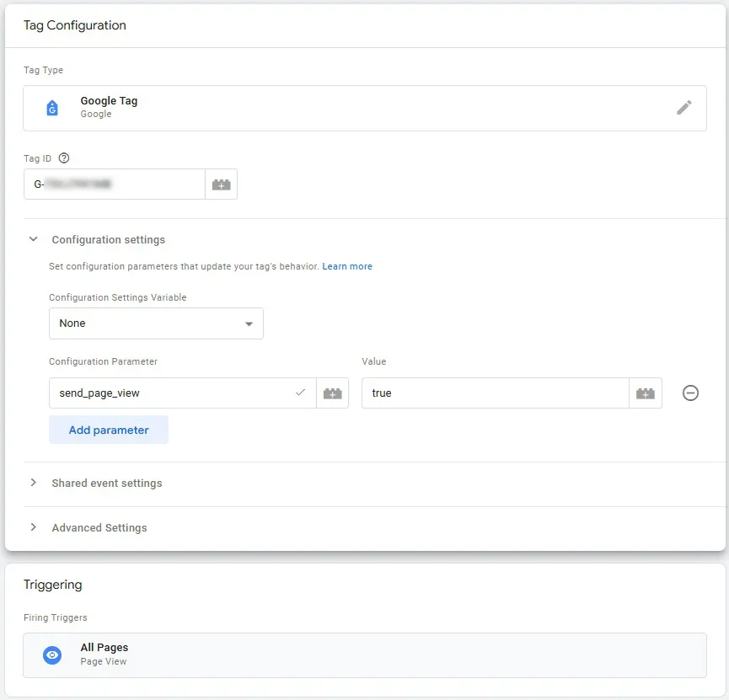
Task: Click the Google Tag blue tag icon
Action: point(52,108)
